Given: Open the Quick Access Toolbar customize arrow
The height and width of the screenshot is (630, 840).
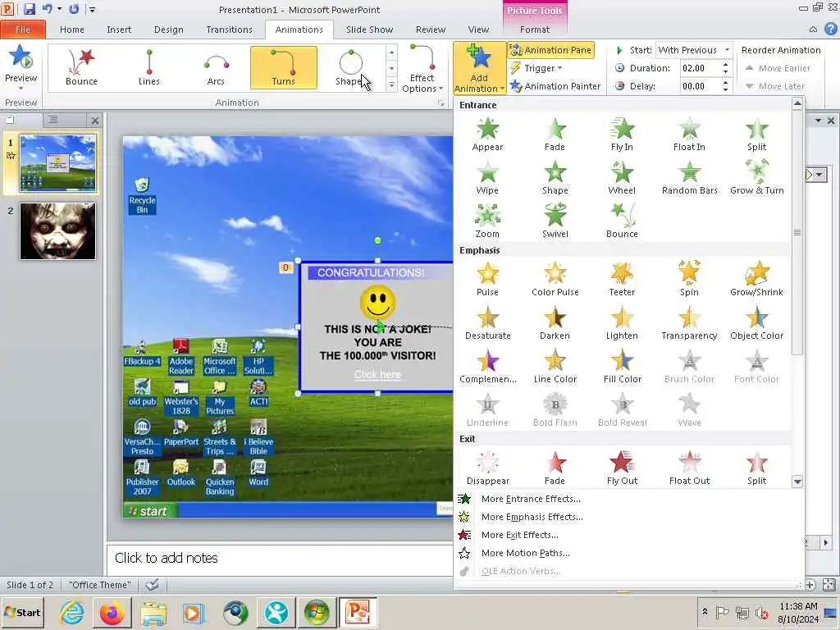Looking at the screenshot, I should tap(92, 9).
